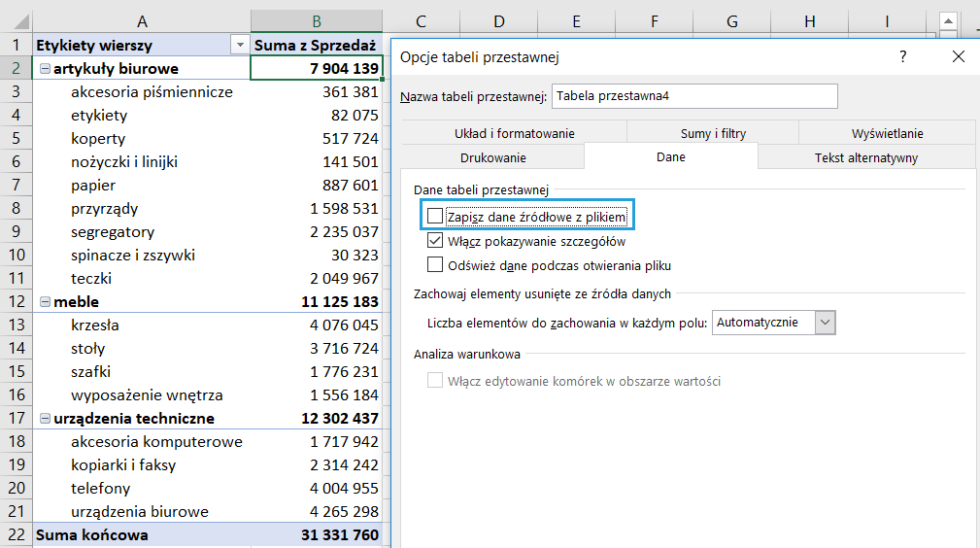This screenshot has width=980, height=548.
Task: Close the Opcje tabeli przestawnej dialog
Action: tap(958, 57)
